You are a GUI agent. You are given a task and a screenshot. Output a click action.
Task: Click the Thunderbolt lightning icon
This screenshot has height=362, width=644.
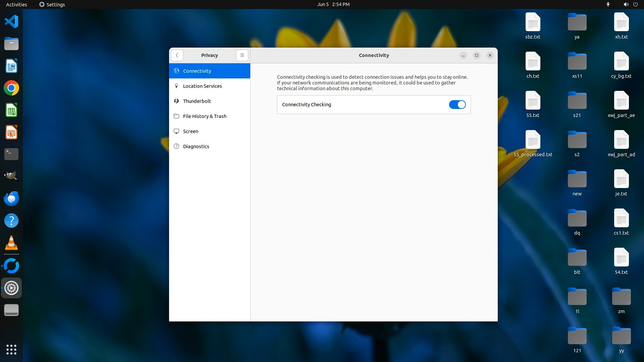pyautogui.click(x=176, y=101)
